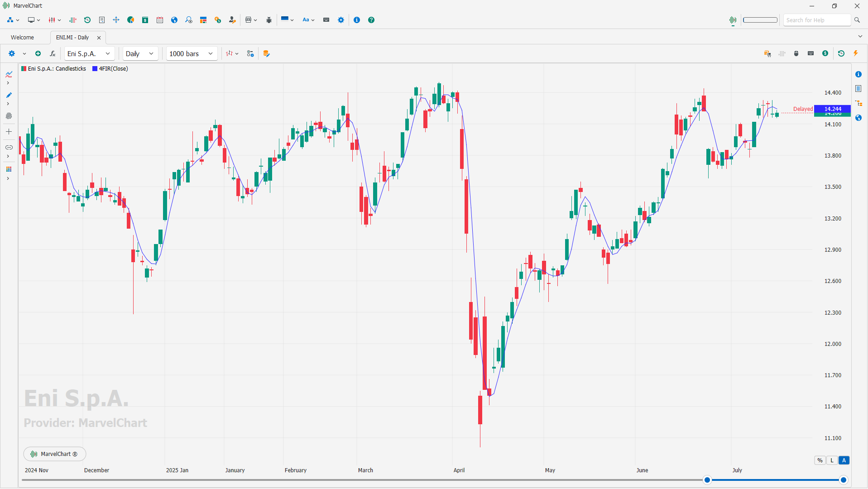Select the indicators line chart tool in sidebar
Image resolution: width=868 pixels, height=489 pixels.
(x=9, y=74)
